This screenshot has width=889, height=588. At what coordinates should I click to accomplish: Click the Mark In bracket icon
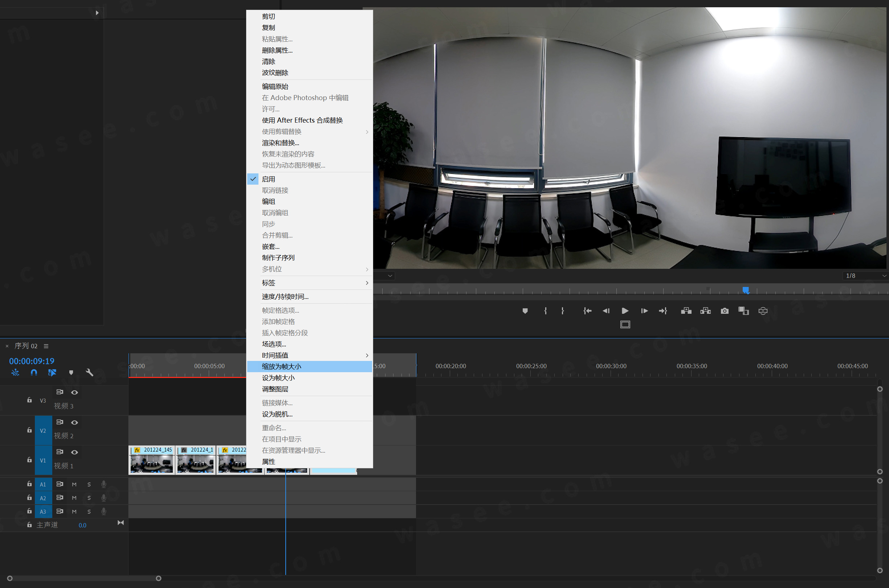tap(545, 311)
